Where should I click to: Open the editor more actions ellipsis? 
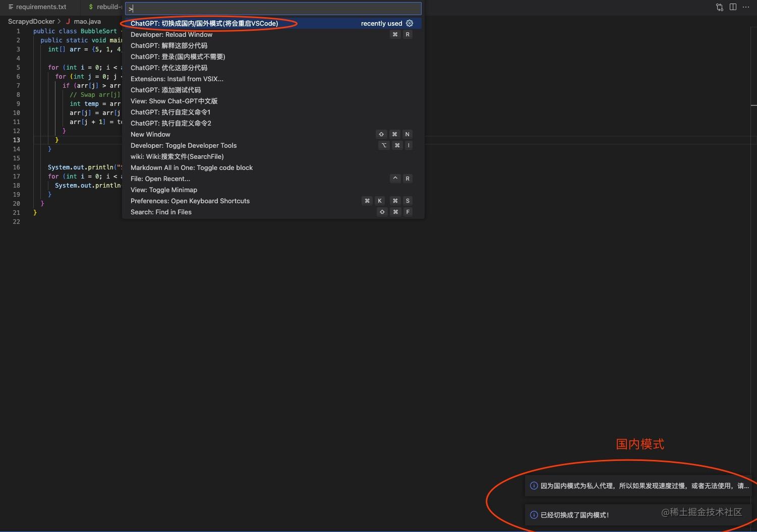click(x=746, y=7)
